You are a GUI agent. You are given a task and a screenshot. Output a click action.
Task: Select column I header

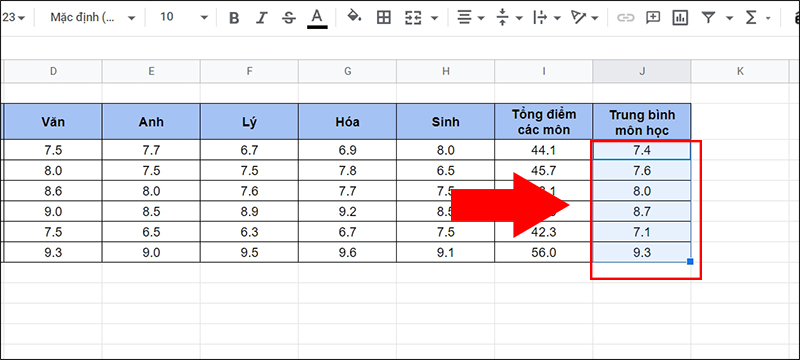(x=544, y=71)
